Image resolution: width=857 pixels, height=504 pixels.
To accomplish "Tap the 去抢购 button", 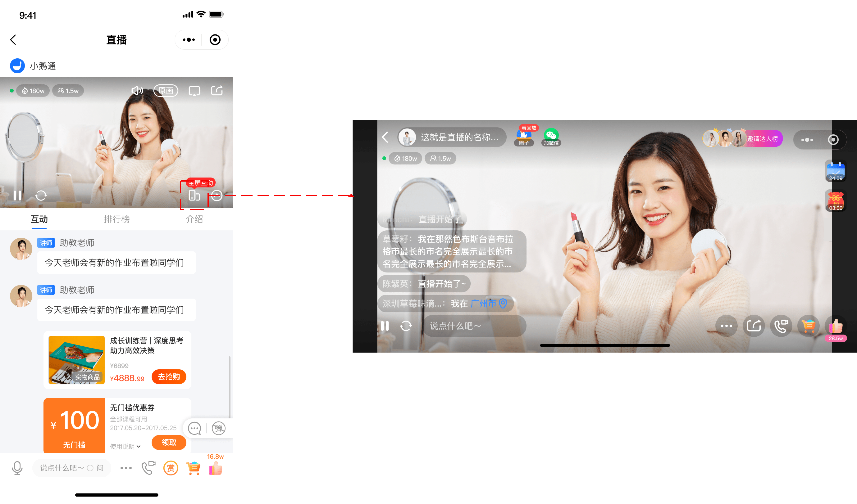I will [169, 377].
